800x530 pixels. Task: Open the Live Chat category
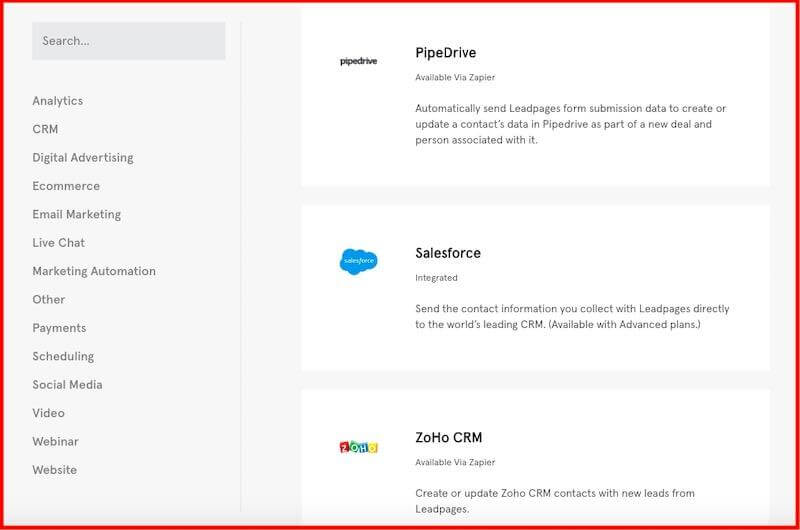[59, 243]
